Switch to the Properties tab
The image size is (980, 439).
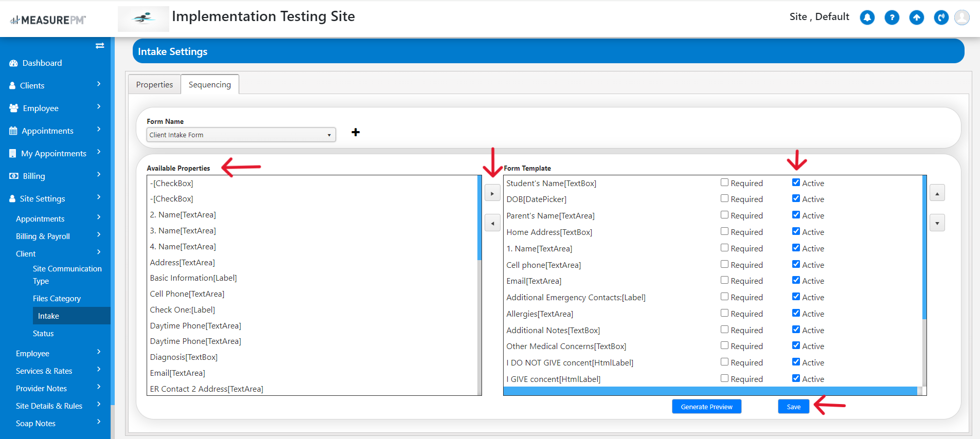pos(154,84)
